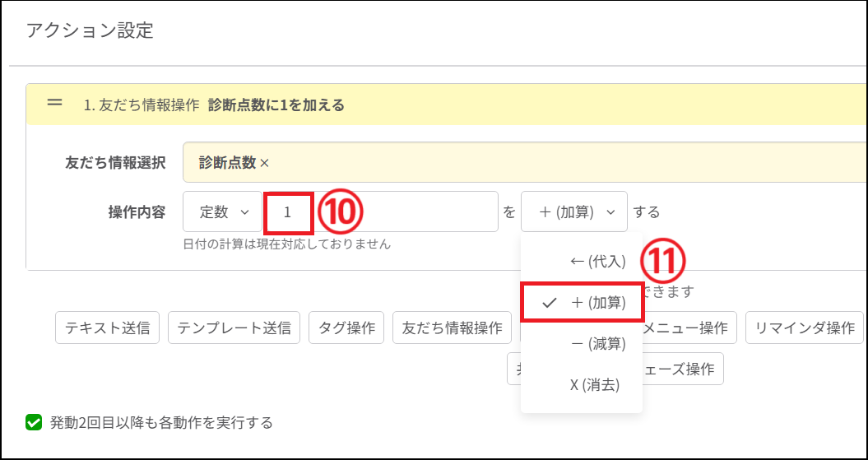The height and width of the screenshot is (460, 868).
Task: Toggle 発動2回目以降も各動作を実行する checkbox
Action: point(34,423)
